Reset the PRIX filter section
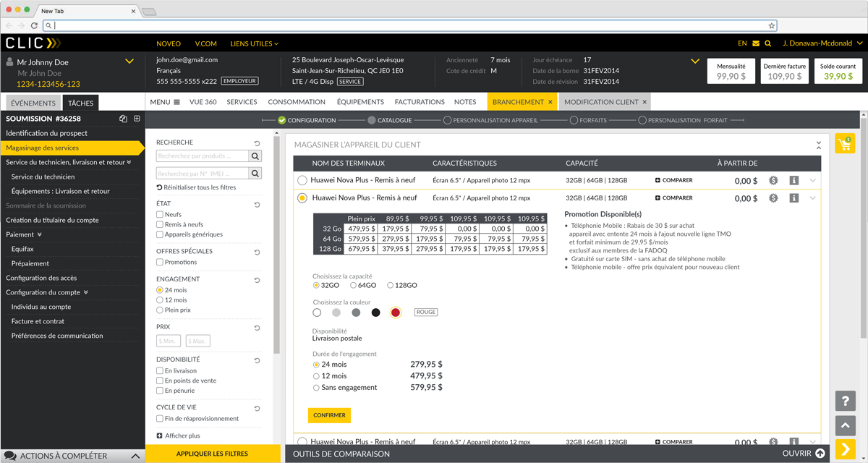The image size is (868, 463). (257, 328)
